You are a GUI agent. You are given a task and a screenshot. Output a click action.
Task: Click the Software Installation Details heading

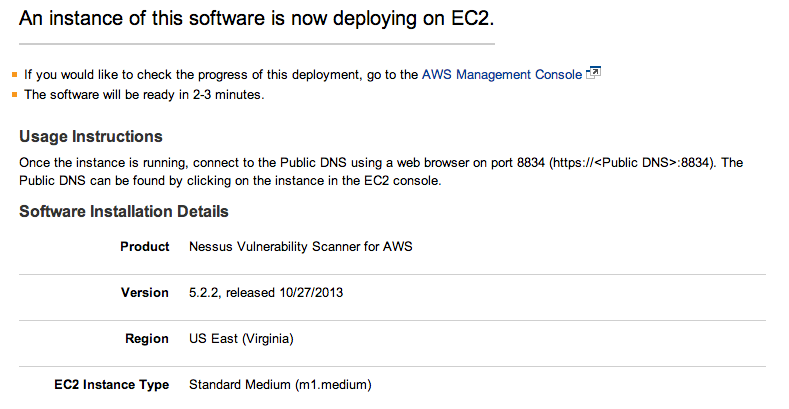(x=124, y=211)
